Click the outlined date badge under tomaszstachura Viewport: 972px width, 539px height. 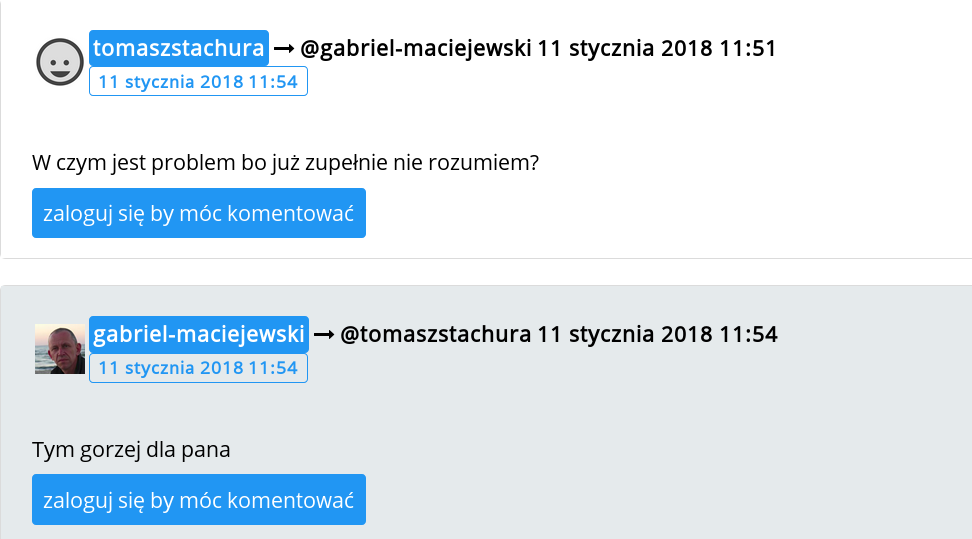pos(198,82)
